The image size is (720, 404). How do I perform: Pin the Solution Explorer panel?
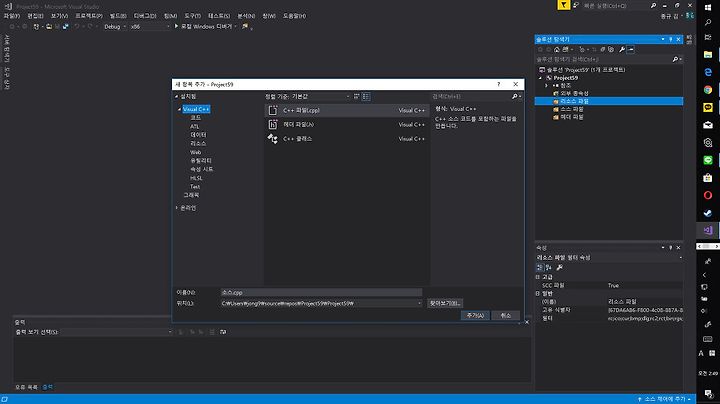tap(670, 39)
